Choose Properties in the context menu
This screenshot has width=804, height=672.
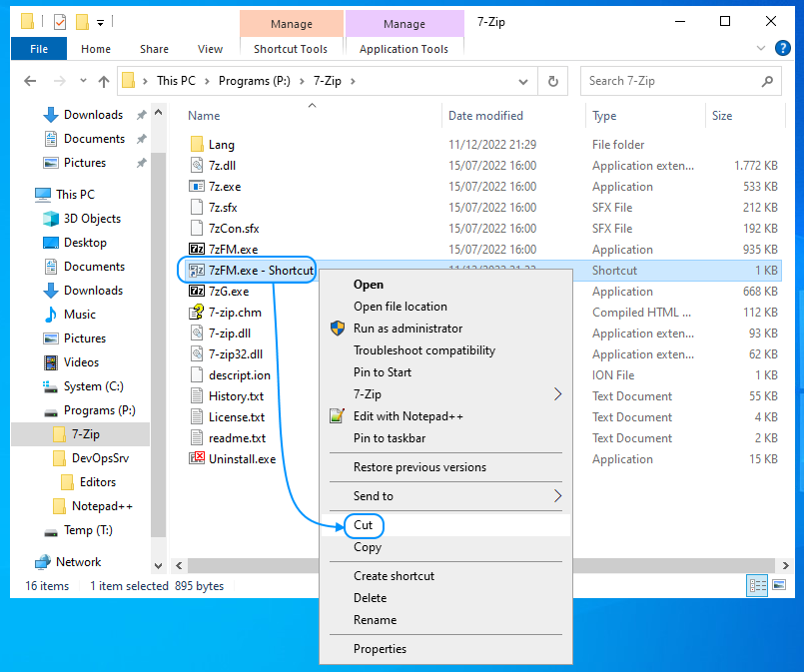445,649
